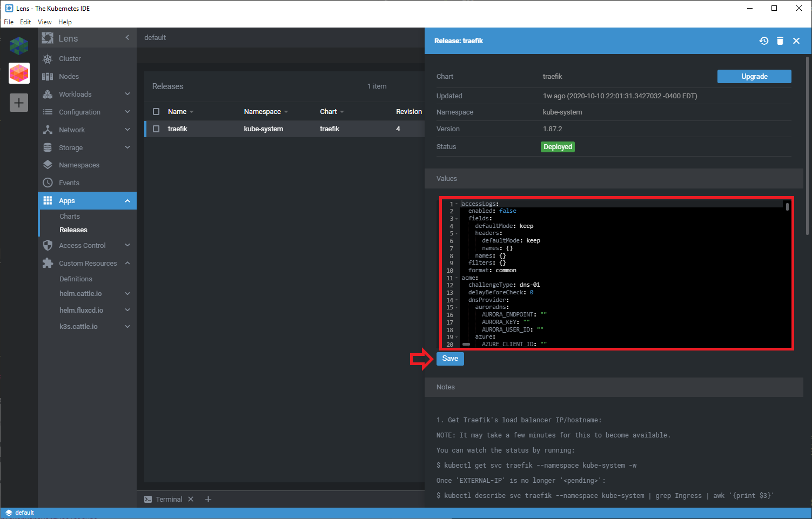This screenshot has height=519, width=812.
Task: Open the View menu
Action: [44, 22]
